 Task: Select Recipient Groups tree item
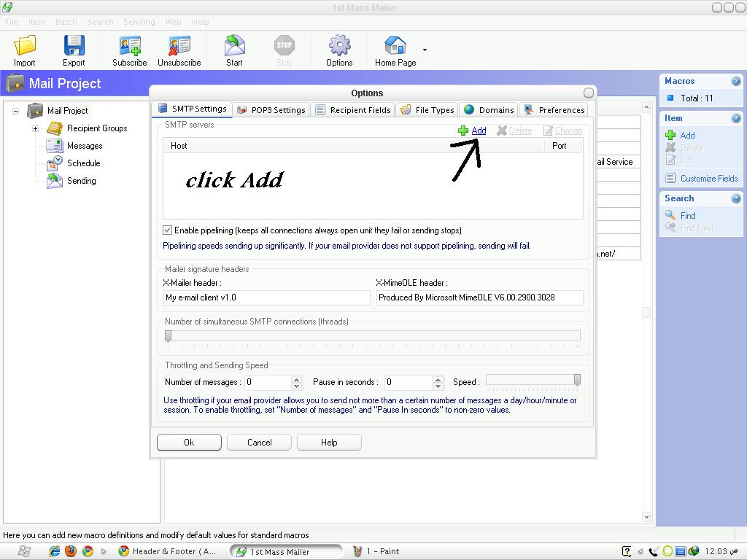97,128
